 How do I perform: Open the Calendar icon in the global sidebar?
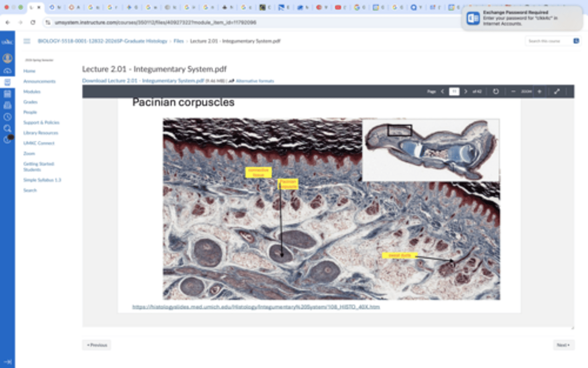pyautogui.click(x=7, y=94)
